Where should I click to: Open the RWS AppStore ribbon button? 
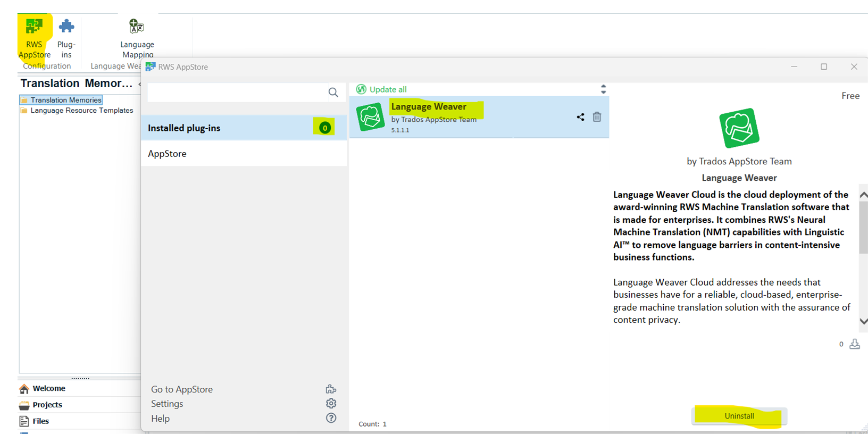point(35,39)
